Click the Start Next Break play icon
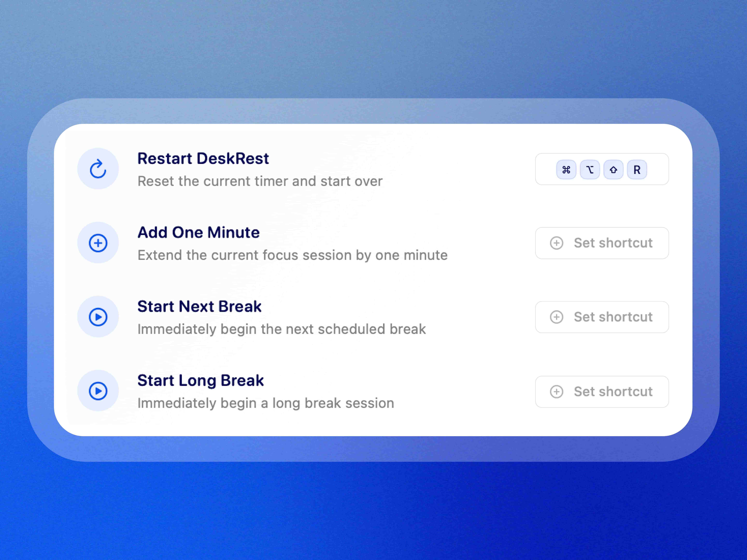This screenshot has height=560, width=747. tap(98, 317)
